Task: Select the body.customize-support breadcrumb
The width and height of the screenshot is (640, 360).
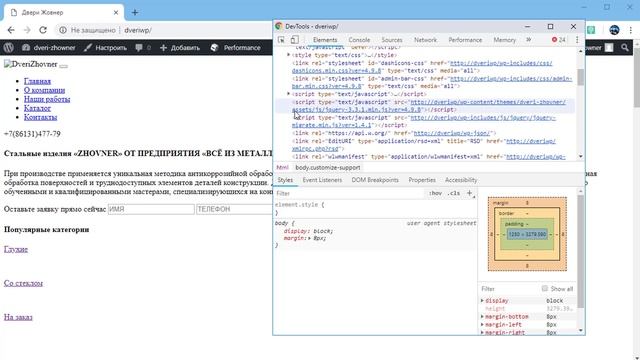Action: click(x=328, y=167)
